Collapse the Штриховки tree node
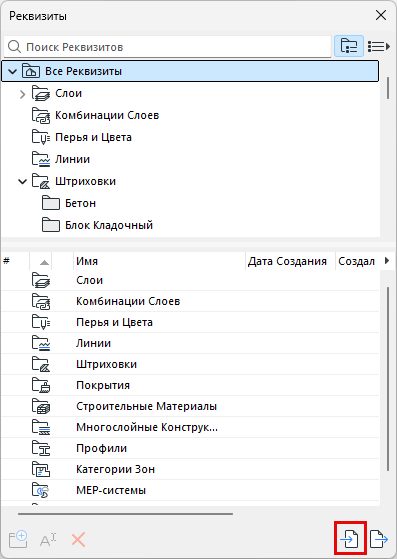This screenshot has width=397, height=559. tap(22, 182)
